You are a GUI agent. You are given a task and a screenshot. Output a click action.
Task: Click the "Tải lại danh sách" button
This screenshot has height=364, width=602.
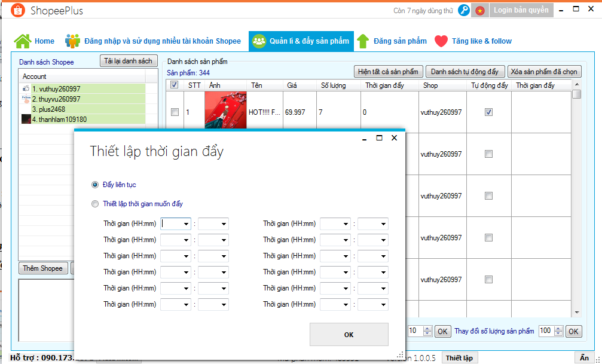129,61
